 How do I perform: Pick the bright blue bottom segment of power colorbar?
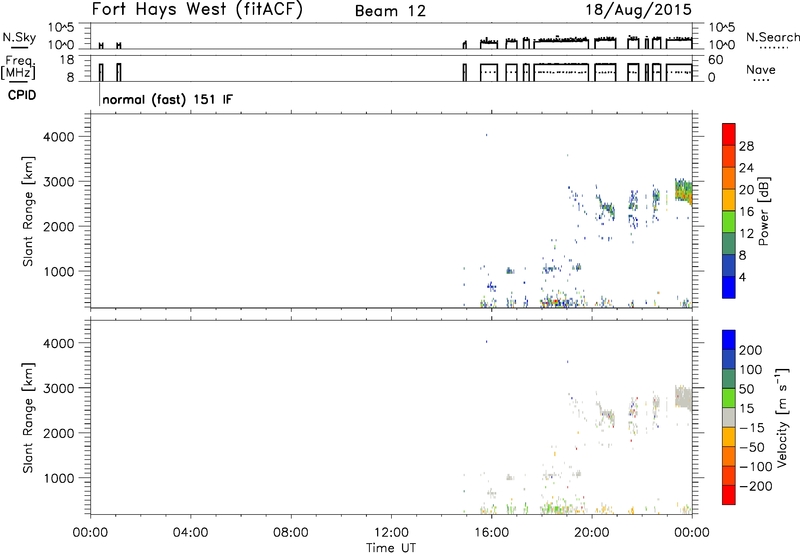pyautogui.click(x=729, y=287)
